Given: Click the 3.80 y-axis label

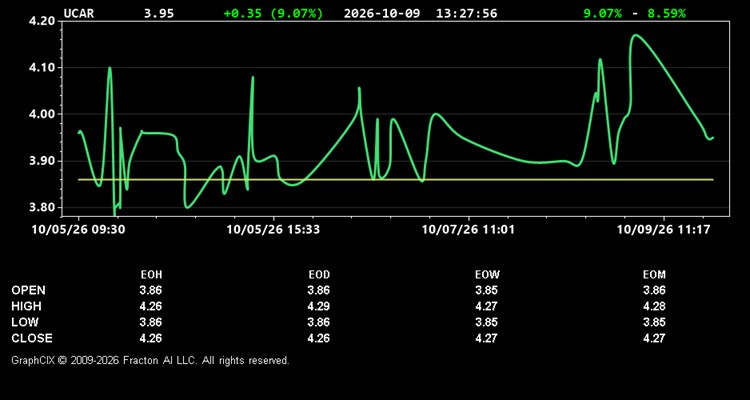Looking at the screenshot, I should (43, 208).
